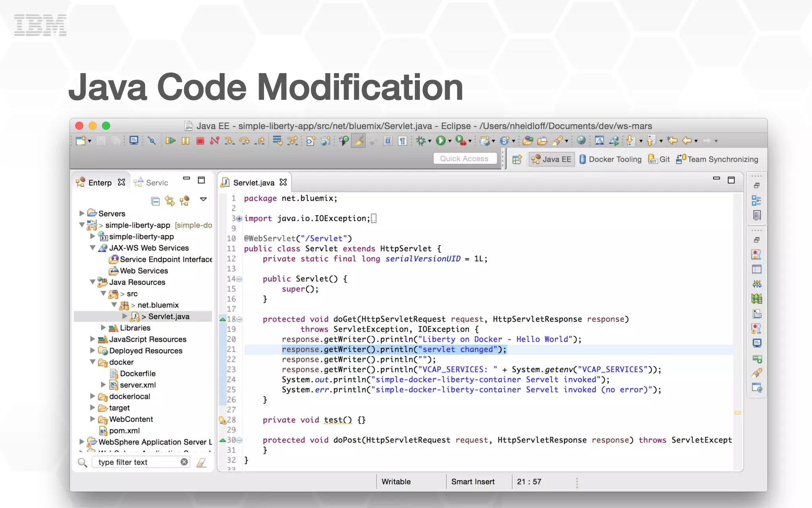This screenshot has height=508, width=812.
Task: Open the explorer View Menu triangle
Action: tap(203, 199)
